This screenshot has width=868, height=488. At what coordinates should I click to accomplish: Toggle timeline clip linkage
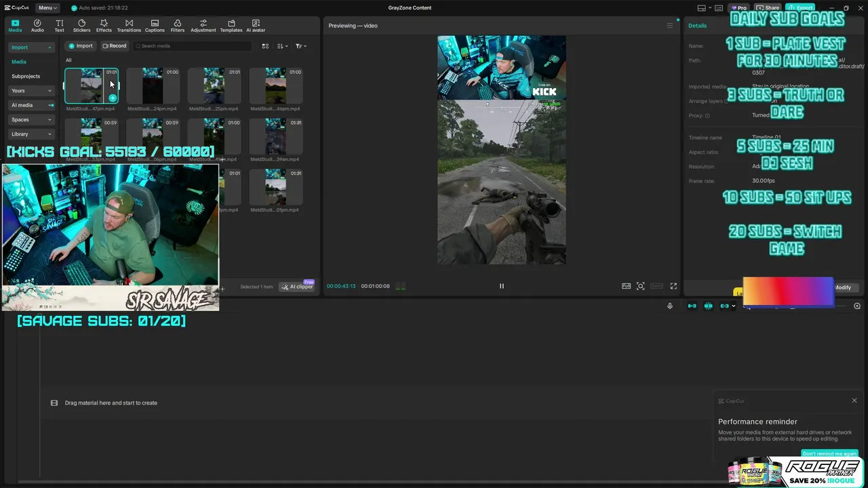pyautogui.click(x=724, y=306)
